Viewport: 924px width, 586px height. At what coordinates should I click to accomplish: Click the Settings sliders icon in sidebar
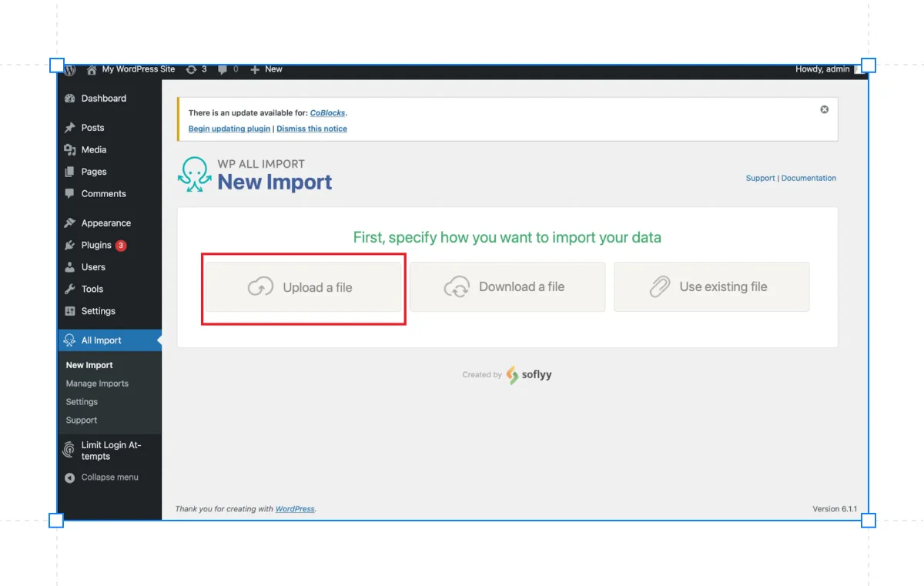[69, 311]
